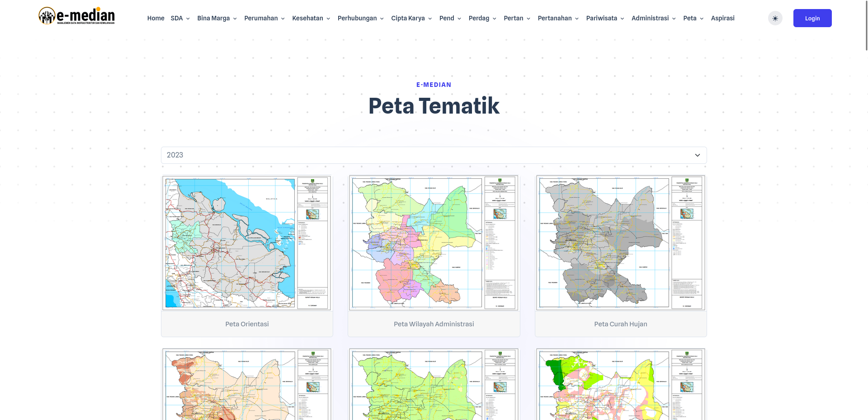
Task: Expand the Pend dropdown menu
Action: tap(450, 18)
